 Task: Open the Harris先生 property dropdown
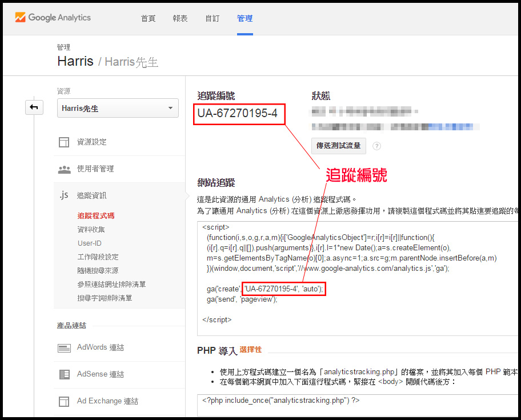pos(118,108)
